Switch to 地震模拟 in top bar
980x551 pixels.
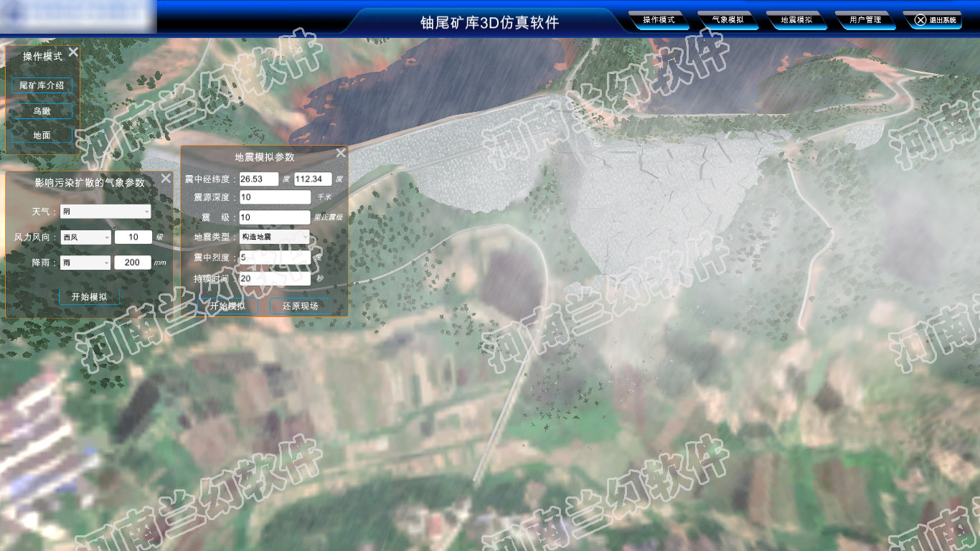click(x=796, y=20)
